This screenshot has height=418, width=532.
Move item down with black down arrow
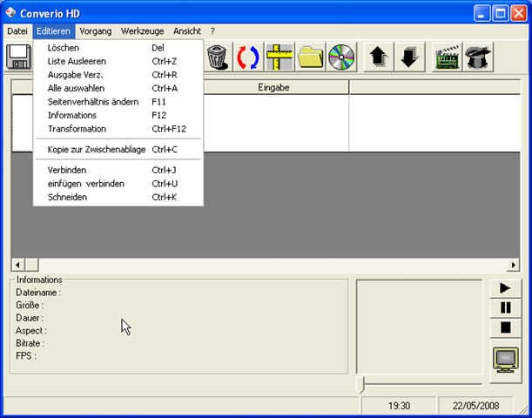click(x=409, y=57)
